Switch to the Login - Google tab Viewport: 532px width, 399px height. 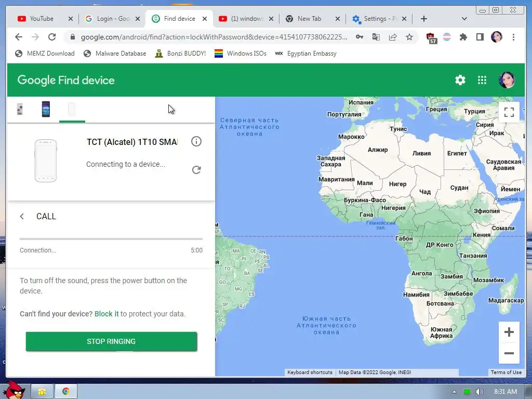[112, 19]
